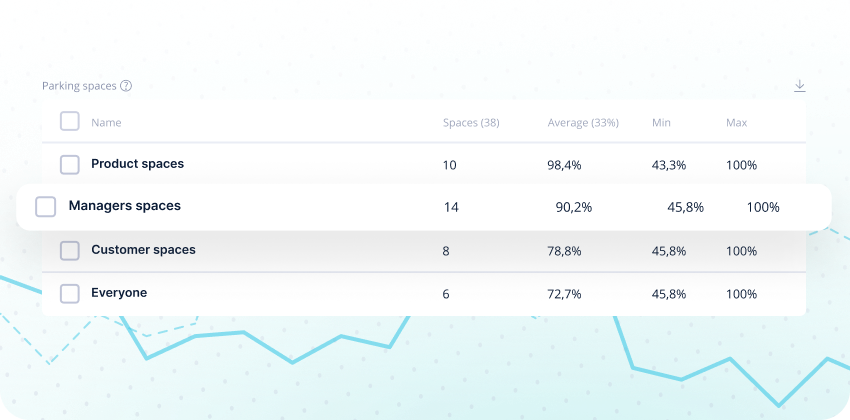Enable the Customer spaces checkbox
The height and width of the screenshot is (420, 850).
pyautogui.click(x=69, y=250)
